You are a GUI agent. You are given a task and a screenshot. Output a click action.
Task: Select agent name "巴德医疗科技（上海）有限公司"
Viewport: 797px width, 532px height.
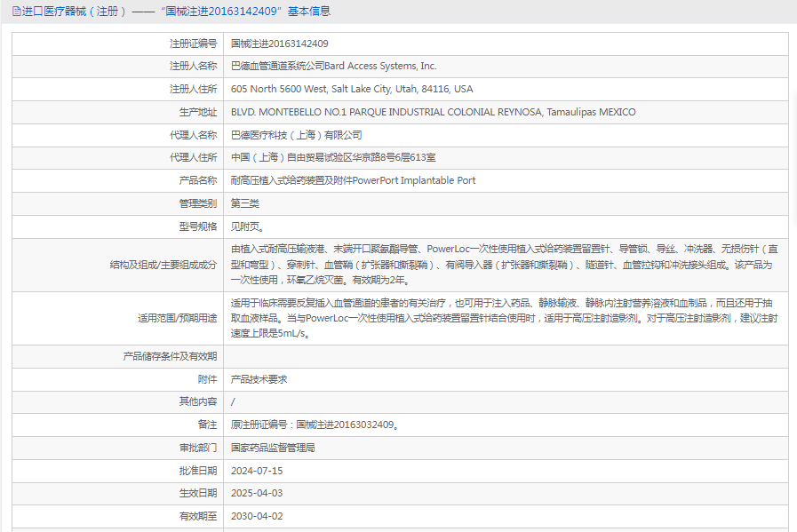coord(297,135)
